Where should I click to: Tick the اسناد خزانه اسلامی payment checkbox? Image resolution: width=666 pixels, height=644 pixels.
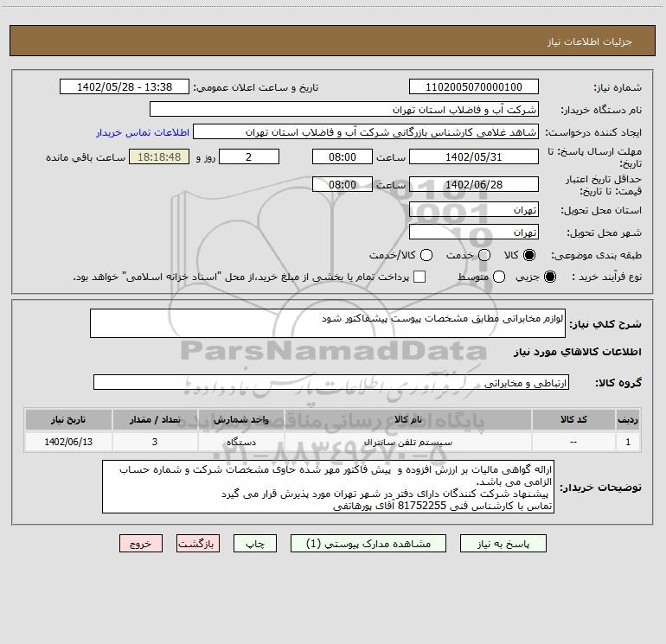click(419, 277)
